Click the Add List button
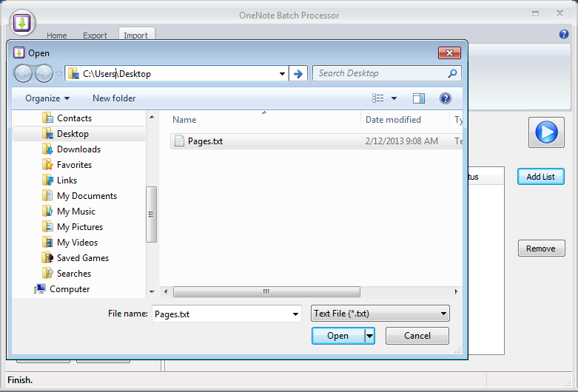This screenshot has height=392, width=578. coord(540,177)
